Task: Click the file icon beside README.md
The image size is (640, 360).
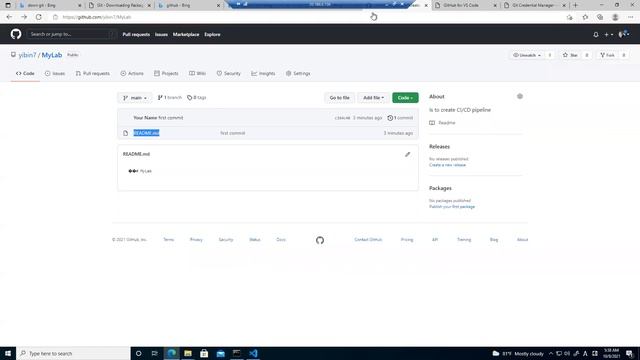Action: pyautogui.click(x=126, y=133)
